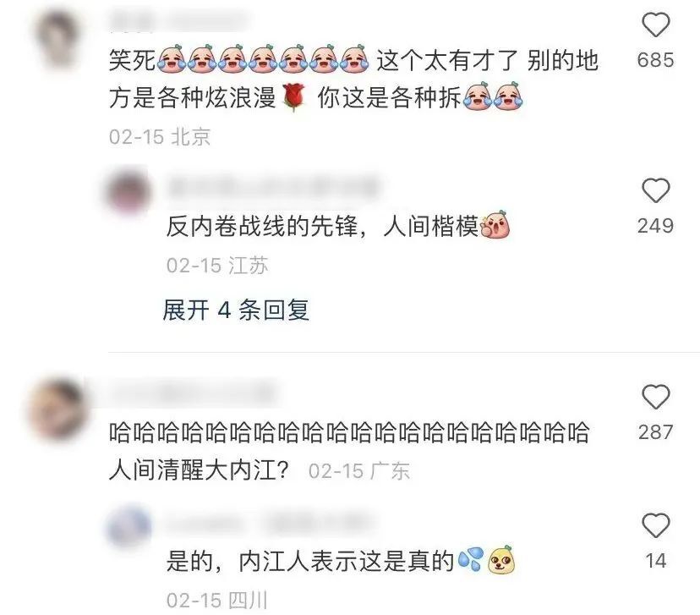The width and height of the screenshot is (700, 615).
Task: Open avatar of 反内卷 reply author
Action: click(x=129, y=190)
